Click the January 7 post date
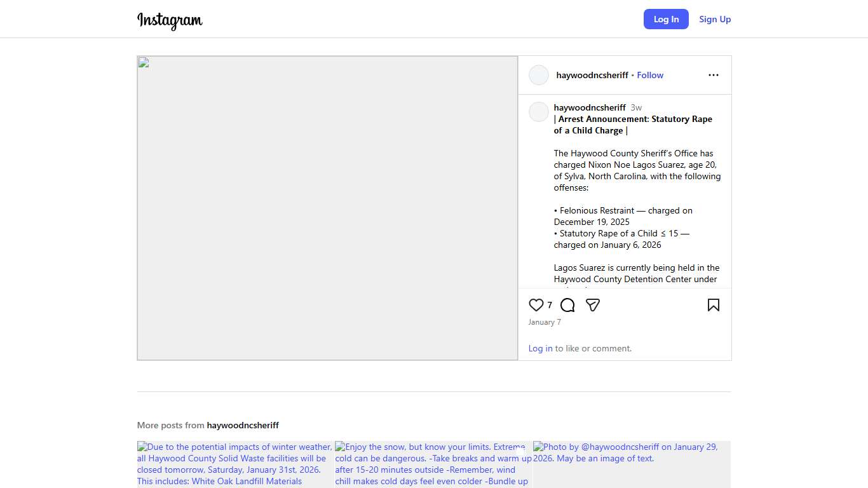Viewport: 868px width, 488px height. tap(545, 322)
